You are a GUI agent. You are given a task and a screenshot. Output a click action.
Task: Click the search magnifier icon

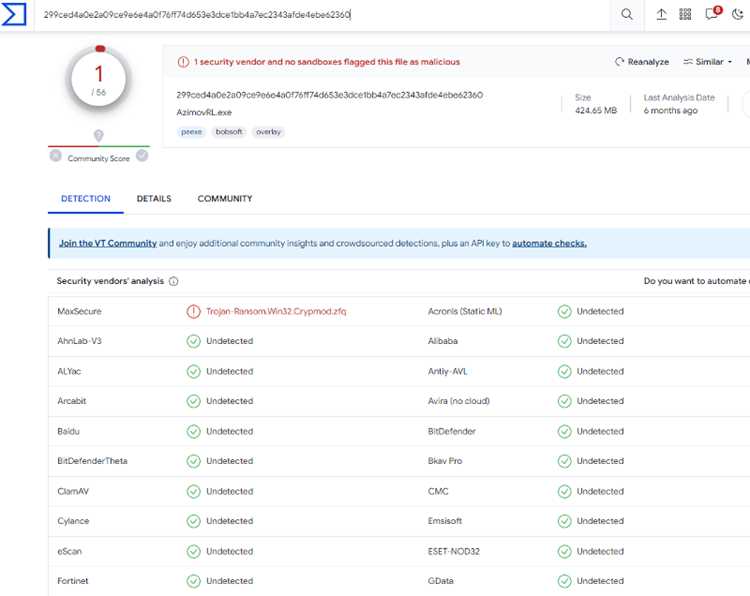[627, 14]
